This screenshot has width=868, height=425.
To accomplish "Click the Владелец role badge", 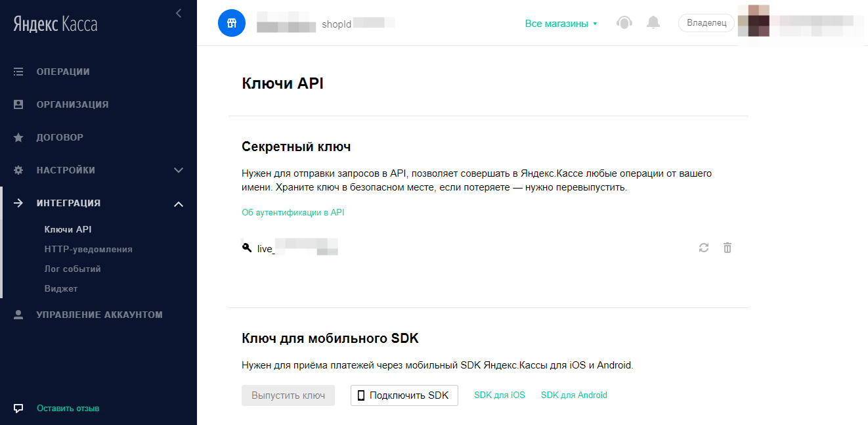I will click(x=706, y=23).
